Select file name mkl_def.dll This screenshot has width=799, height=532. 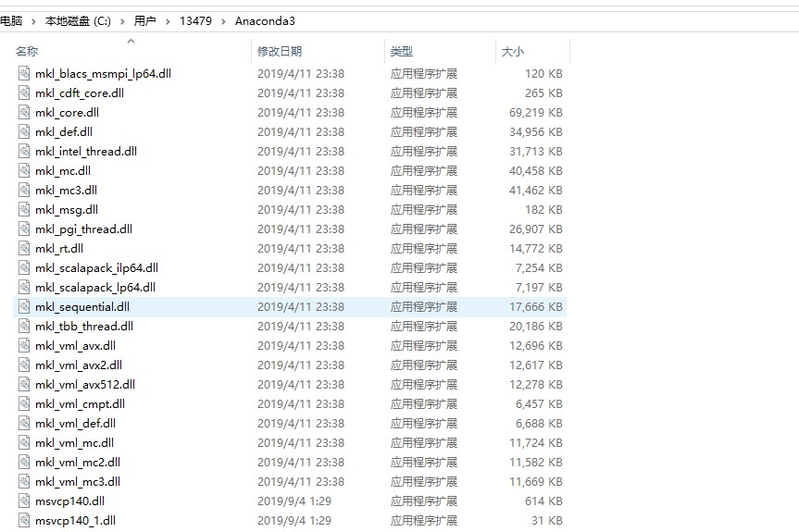coord(64,132)
